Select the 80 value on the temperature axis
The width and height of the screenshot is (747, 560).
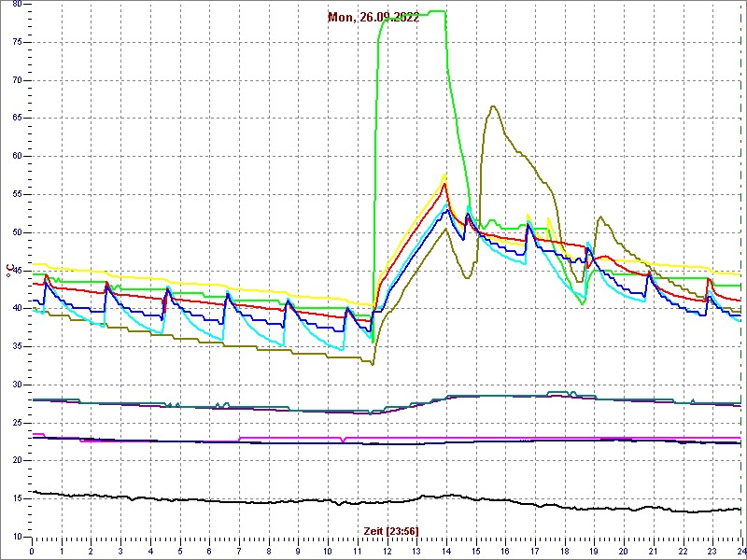16,5
